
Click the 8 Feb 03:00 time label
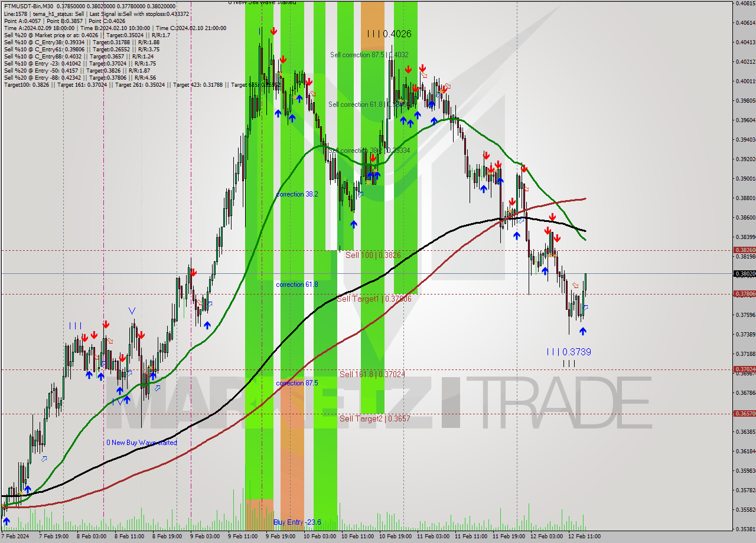[x=91, y=537]
